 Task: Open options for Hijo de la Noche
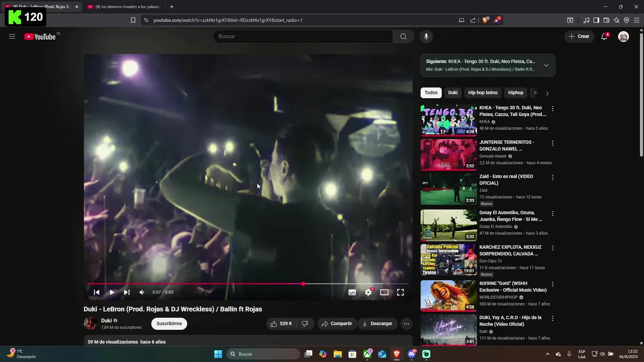[552, 319]
